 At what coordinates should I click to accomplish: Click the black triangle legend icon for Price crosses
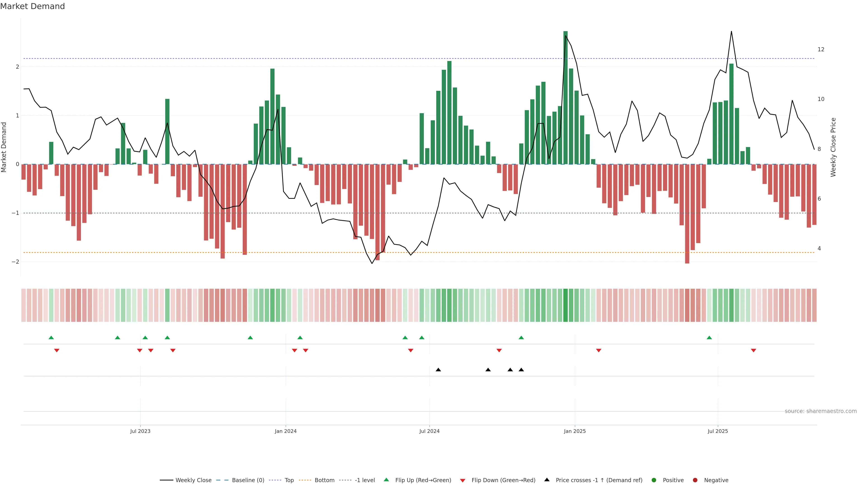click(x=547, y=480)
